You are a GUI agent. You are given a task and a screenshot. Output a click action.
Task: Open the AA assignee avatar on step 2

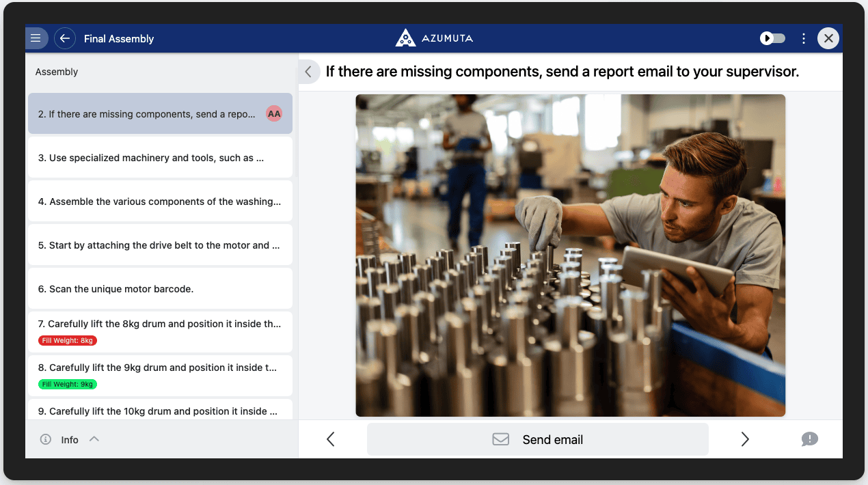coord(273,113)
